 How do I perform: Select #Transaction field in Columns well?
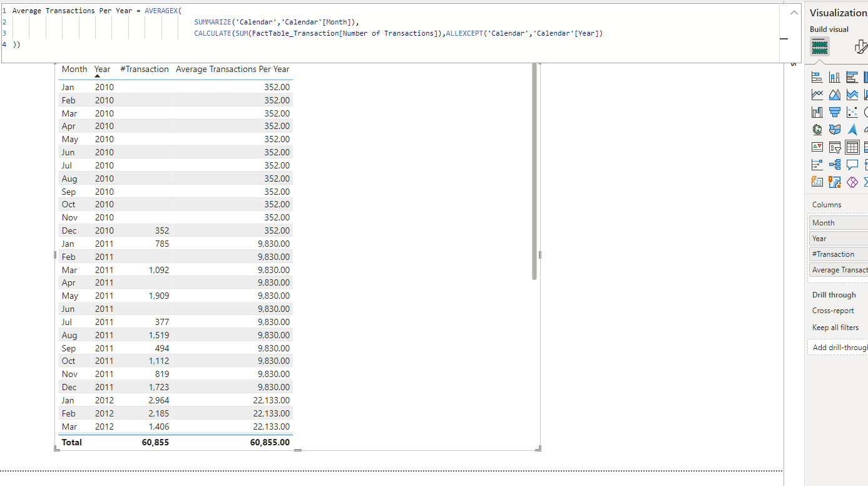(x=839, y=254)
